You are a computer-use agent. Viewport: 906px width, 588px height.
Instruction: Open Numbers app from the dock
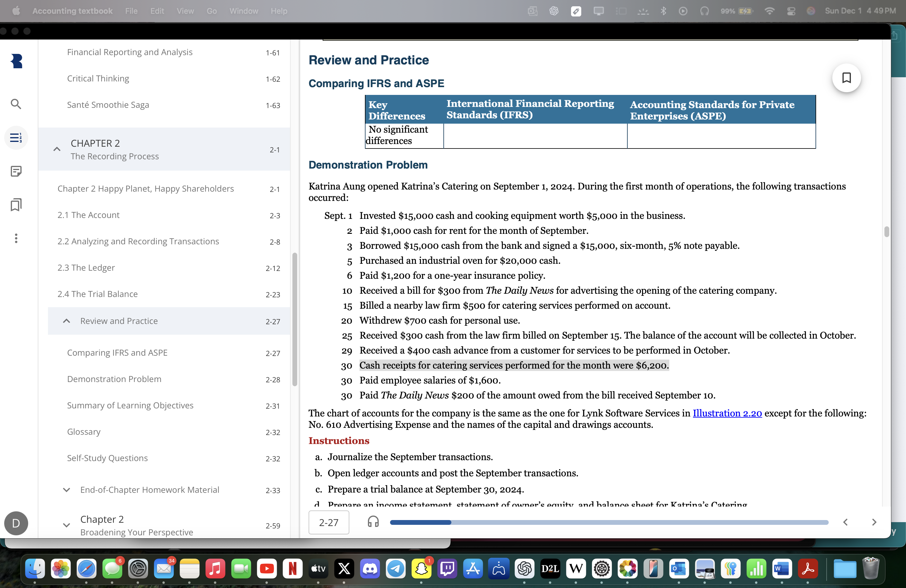pyautogui.click(x=756, y=569)
